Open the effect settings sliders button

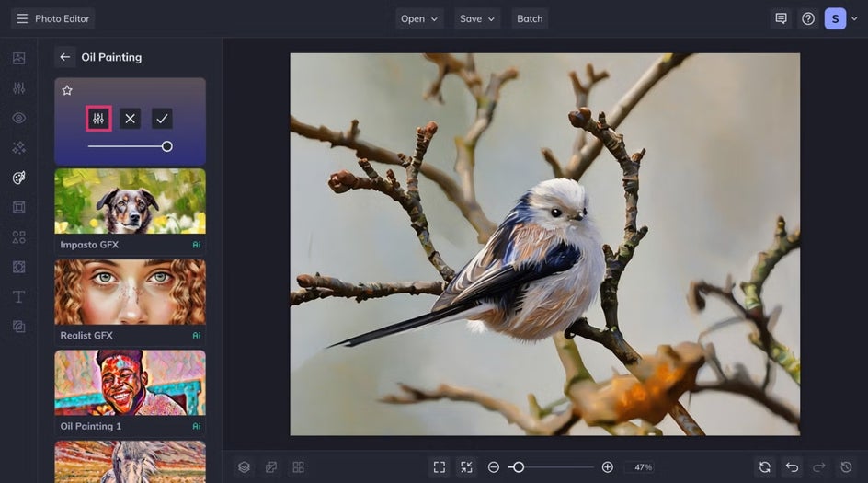click(98, 119)
